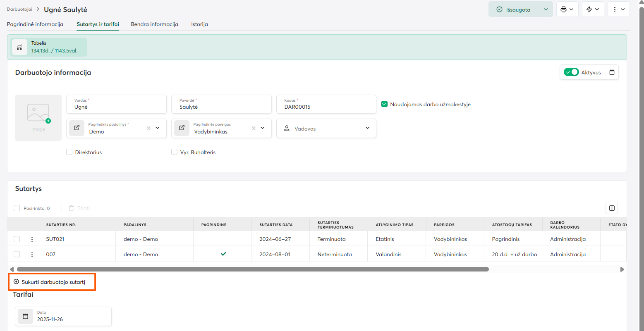This screenshot has height=331, width=644.
Task: Toggle the Aktyvus switch
Action: [x=571, y=72]
